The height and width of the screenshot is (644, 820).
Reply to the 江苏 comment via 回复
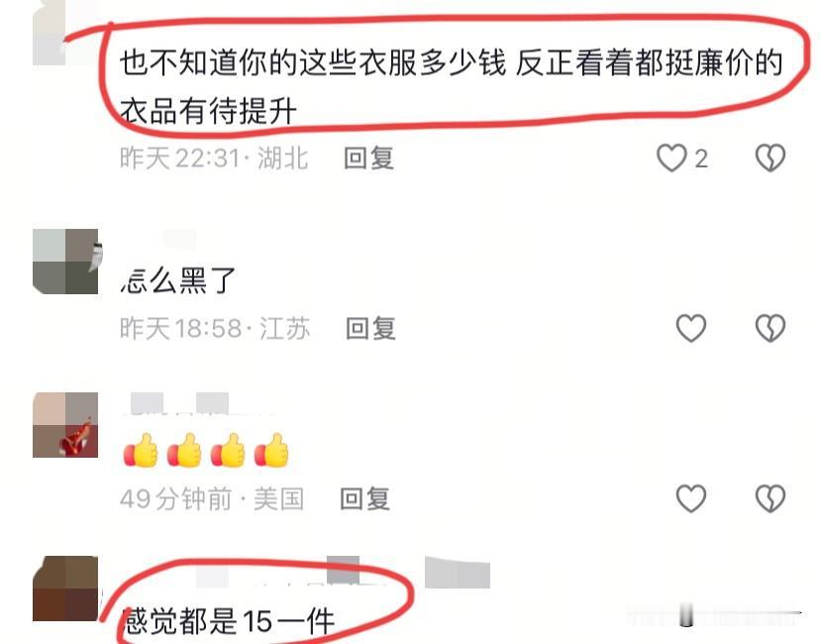click(x=370, y=329)
